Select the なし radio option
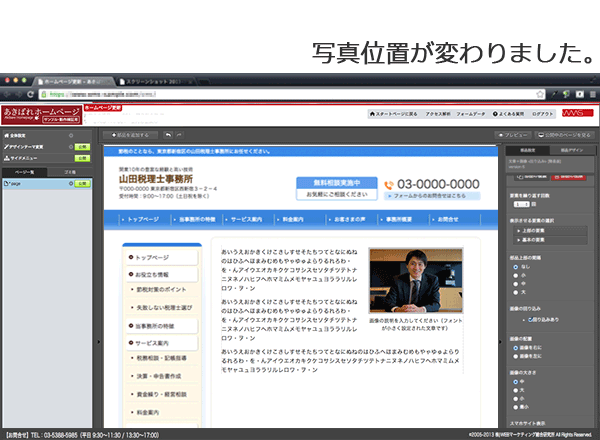The image size is (600, 440). [516, 267]
